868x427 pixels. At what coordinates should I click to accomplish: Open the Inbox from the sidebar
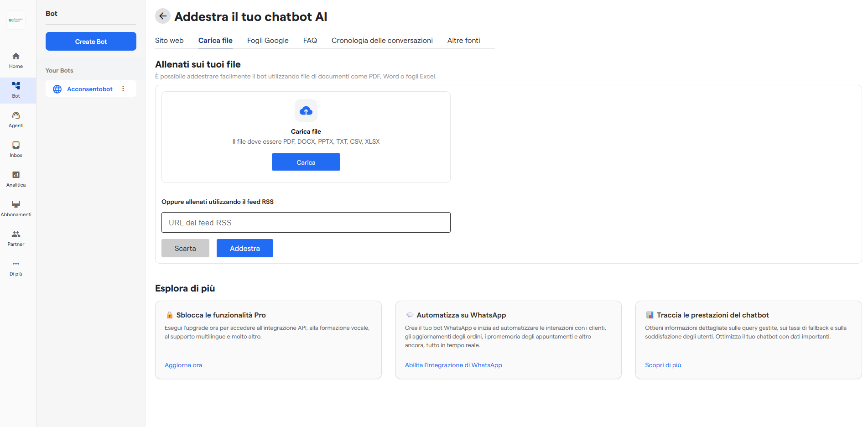click(16, 149)
